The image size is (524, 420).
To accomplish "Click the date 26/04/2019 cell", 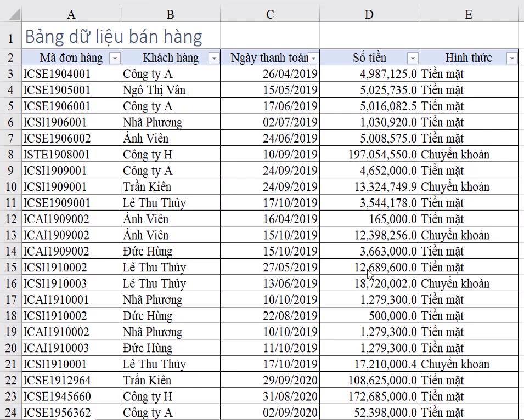I will point(269,73).
